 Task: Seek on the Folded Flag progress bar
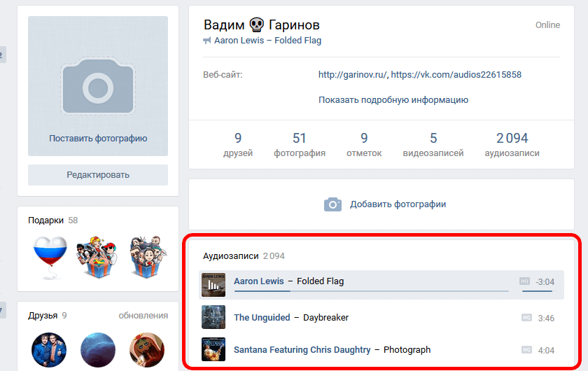(x=371, y=290)
